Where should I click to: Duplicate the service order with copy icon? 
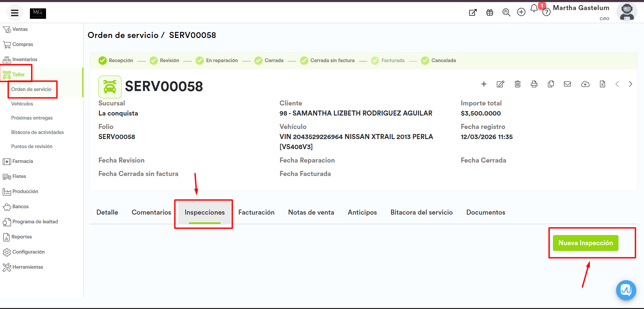(x=551, y=84)
